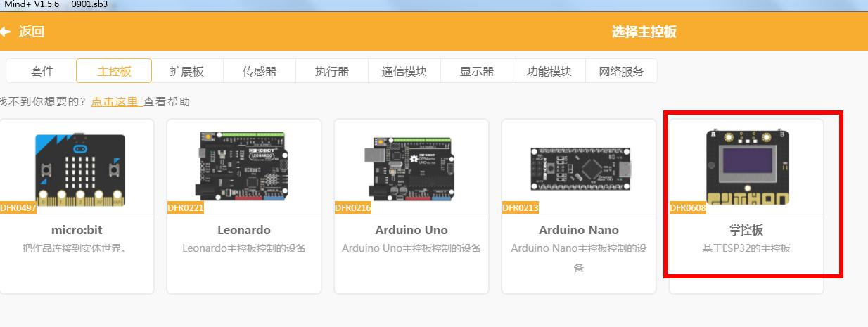Select the 掌控板 board image
Viewport: 868px width, 327px height.
pos(747,167)
